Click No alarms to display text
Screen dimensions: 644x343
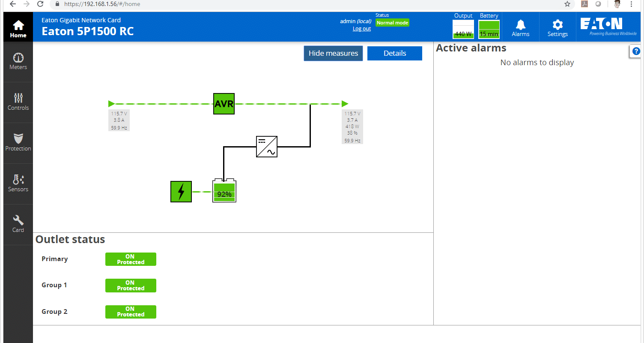click(x=537, y=63)
